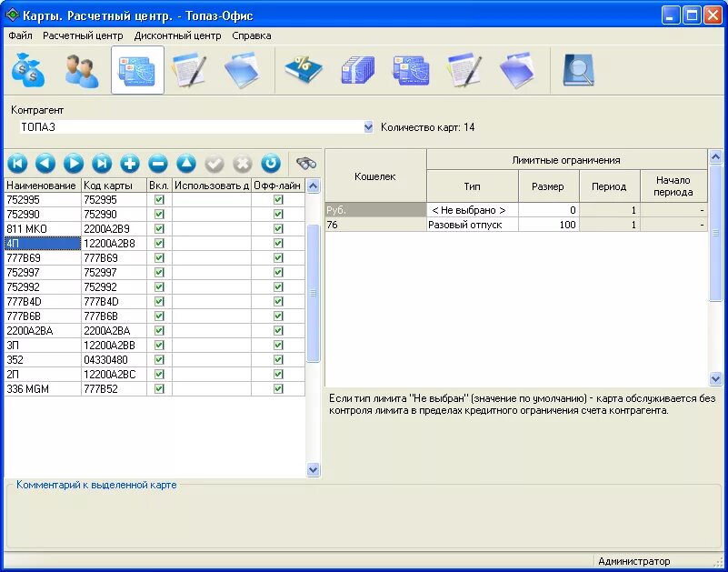Open limit type cell '< Не выбрано >'
728x572 pixels.
[x=473, y=210]
